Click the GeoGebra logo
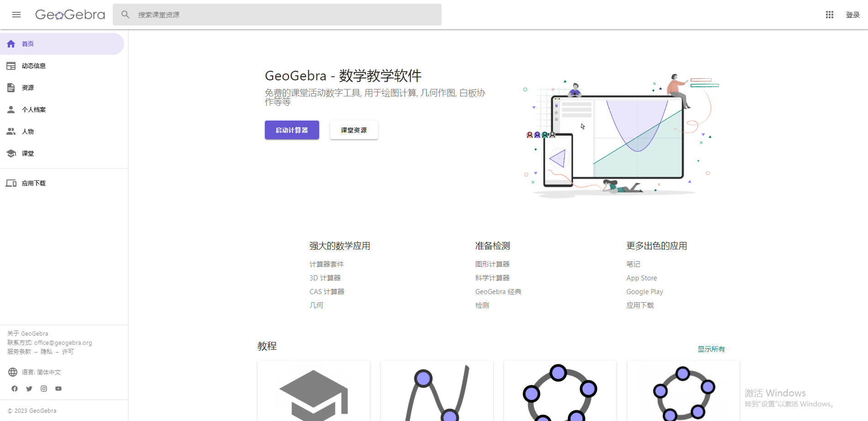Screen dimensions: 868x421 pyautogui.click(x=70, y=15)
